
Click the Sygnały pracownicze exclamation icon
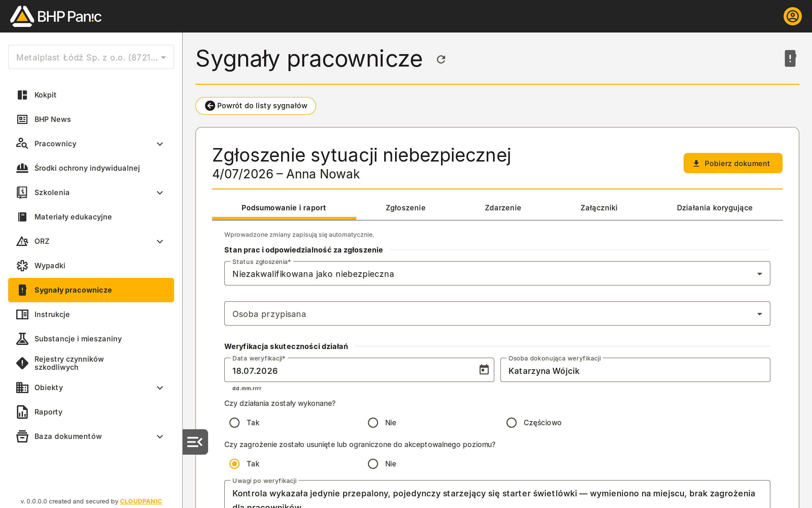click(22, 290)
